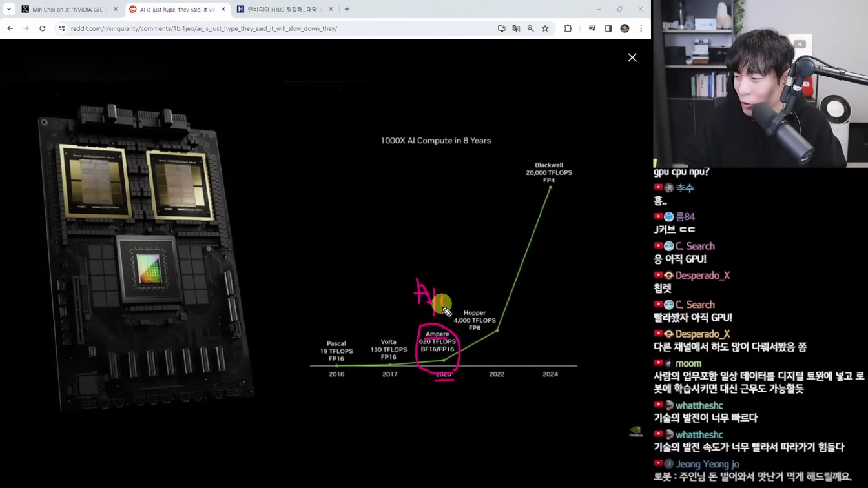Image resolution: width=868 pixels, height=488 pixels.
Task: Click the Pascal 19 TFLOPS label
Action: coord(336,351)
